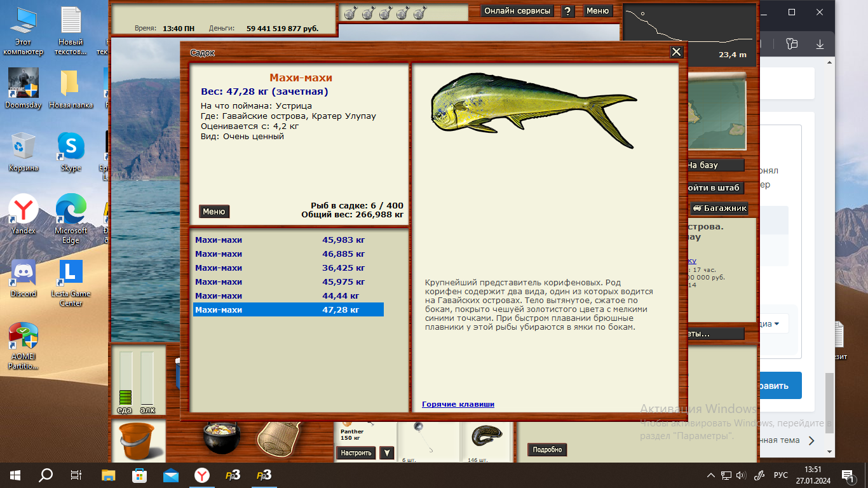Viewport: 868px width, 488px height.
Task: Expand the arrow next to Настроить
Action: pyautogui.click(x=386, y=453)
